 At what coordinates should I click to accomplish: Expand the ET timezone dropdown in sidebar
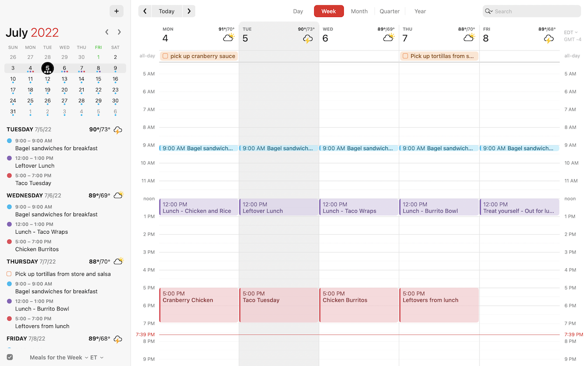click(x=96, y=357)
